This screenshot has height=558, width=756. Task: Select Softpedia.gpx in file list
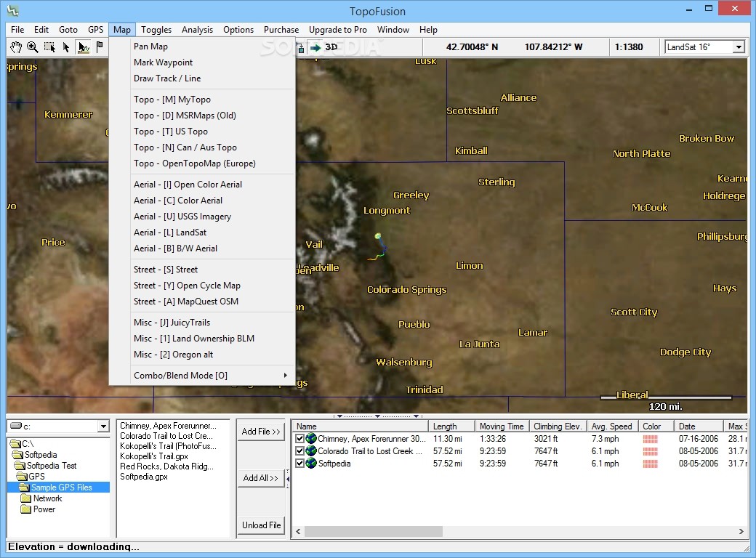click(144, 477)
